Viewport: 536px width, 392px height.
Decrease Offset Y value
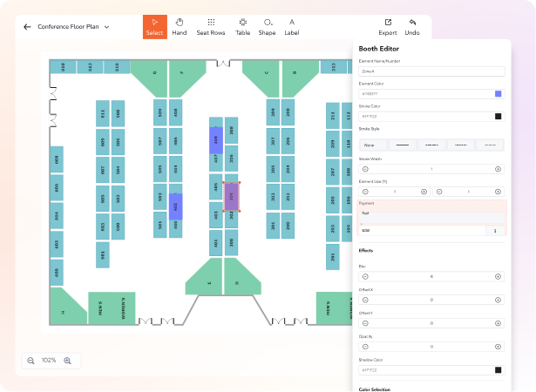(x=365, y=323)
